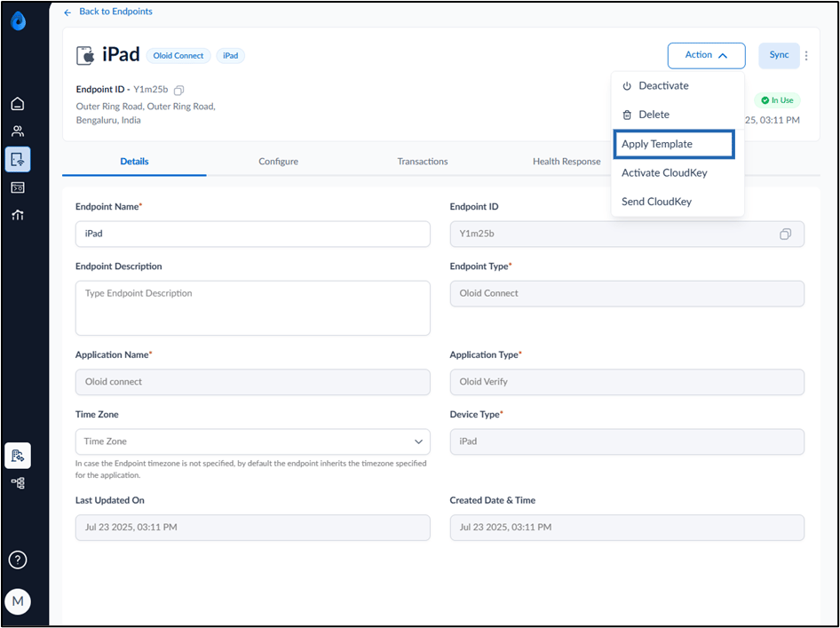This screenshot has width=840, height=628.
Task: Click the power icon next to Deactivate
Action: [x=627, y=86]
